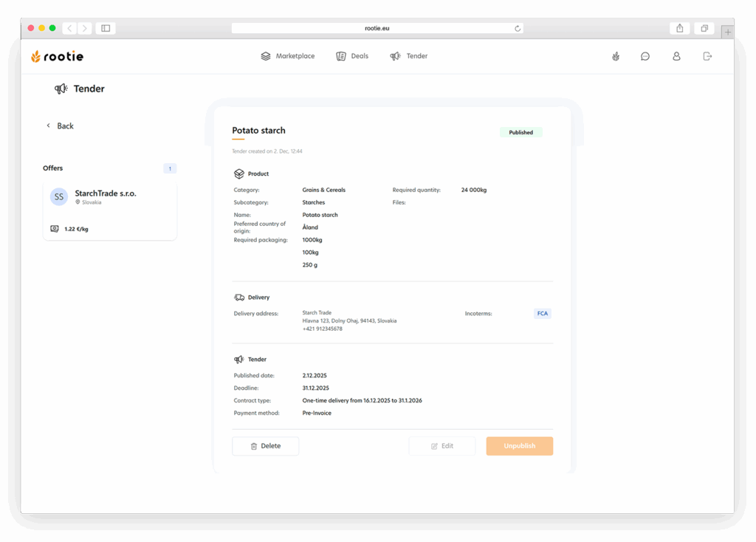The width and height of the screenshot is (756, 542).
Task: Open a new browser tab
Action: [x=728, y=32]
